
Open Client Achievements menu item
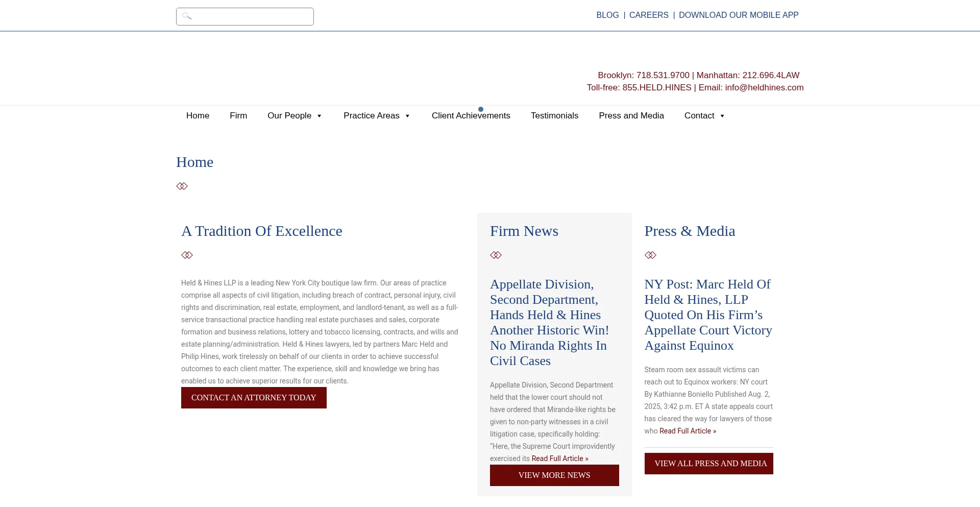click(471, 116)
